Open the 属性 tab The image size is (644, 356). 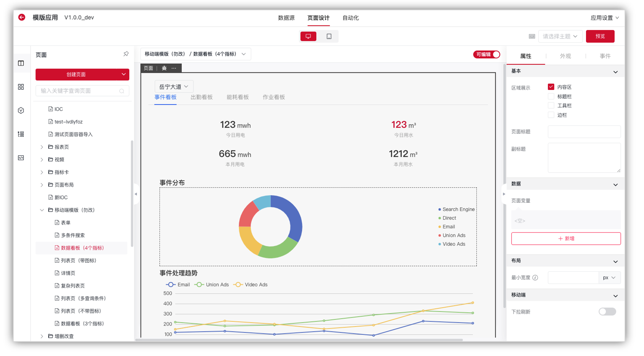(x=526, y=56)
